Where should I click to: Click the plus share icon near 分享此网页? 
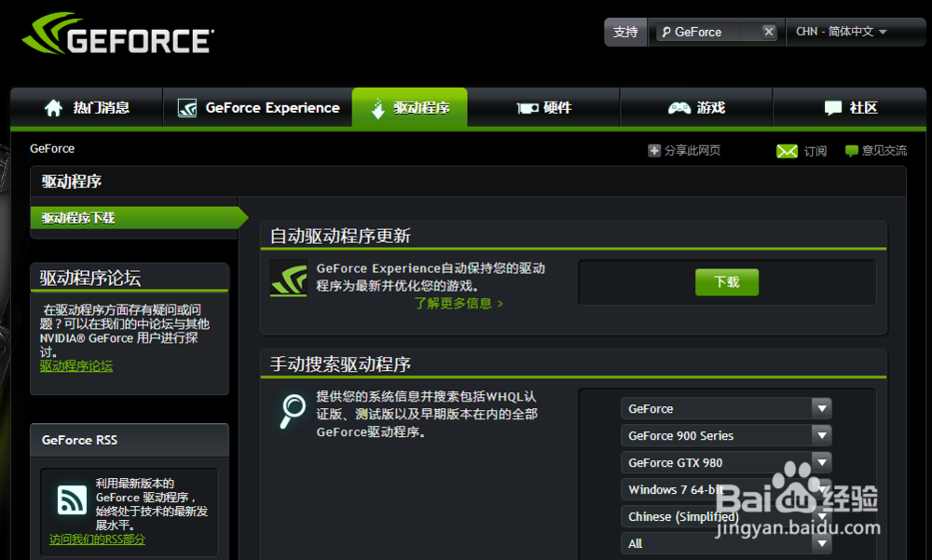[654, 150]
